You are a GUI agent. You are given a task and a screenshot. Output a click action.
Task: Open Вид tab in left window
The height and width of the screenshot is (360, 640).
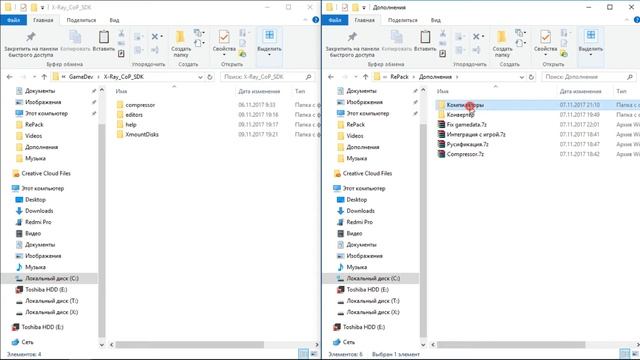point(114,20)
